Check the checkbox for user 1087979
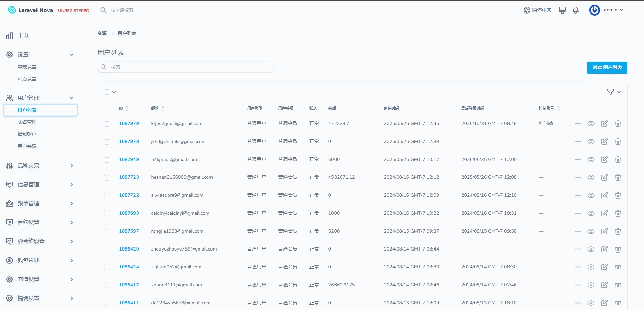The height and width of the screenshot is (310, 644). pyautogui.click(x=107, y=124)
